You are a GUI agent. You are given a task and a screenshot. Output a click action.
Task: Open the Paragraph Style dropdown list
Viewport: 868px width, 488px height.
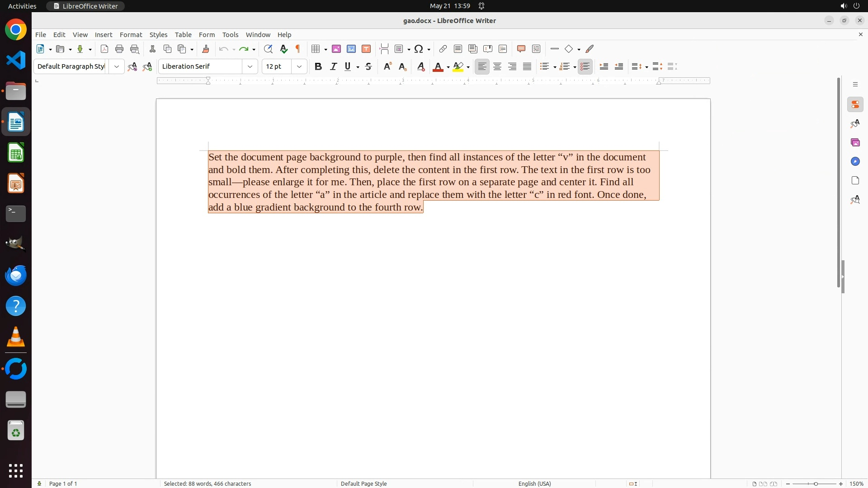pos(117,66)
